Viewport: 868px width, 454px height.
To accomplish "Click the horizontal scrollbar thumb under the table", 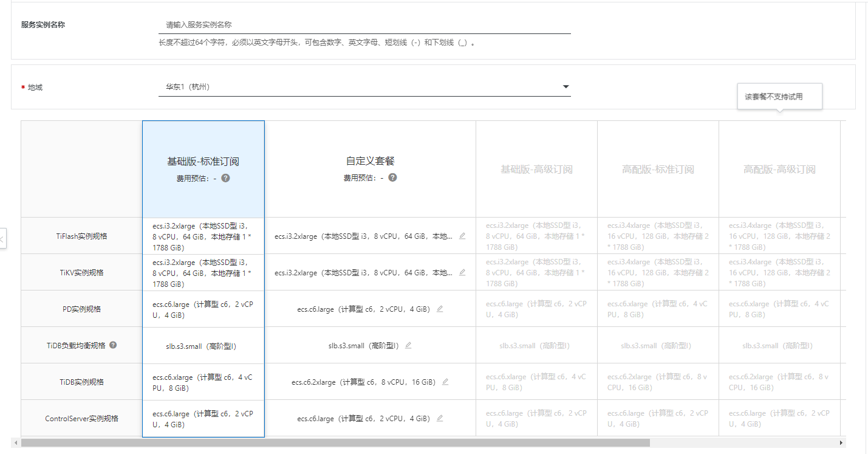I will click(x=335, y=442).
